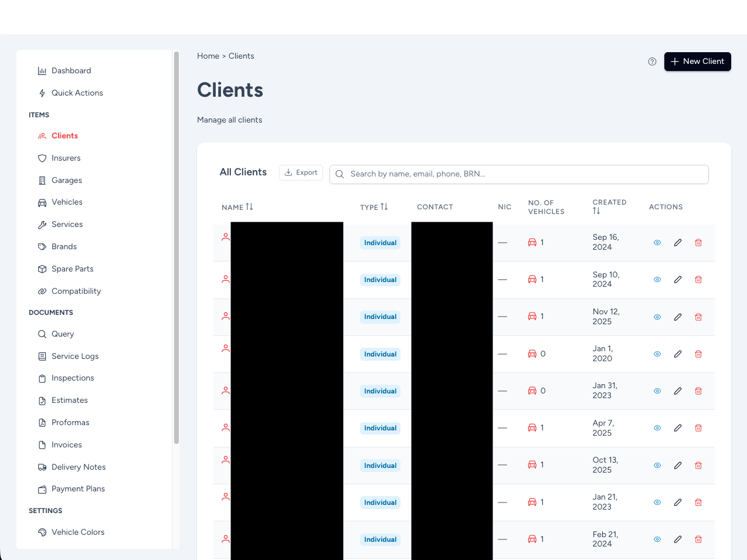Open Quick Actions in the sidebar

77,93
